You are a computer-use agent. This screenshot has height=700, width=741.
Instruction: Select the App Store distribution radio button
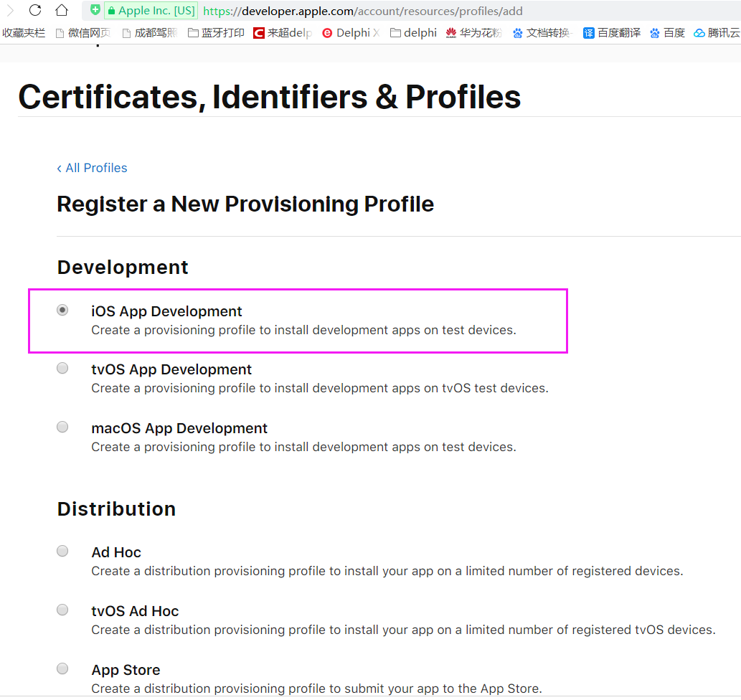pos(63,669)
